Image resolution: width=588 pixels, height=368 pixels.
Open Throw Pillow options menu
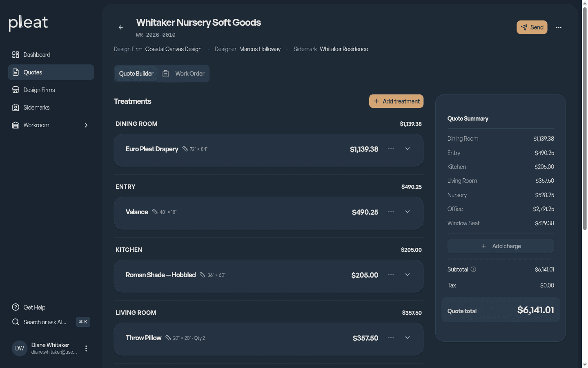(x=391, y=338)
